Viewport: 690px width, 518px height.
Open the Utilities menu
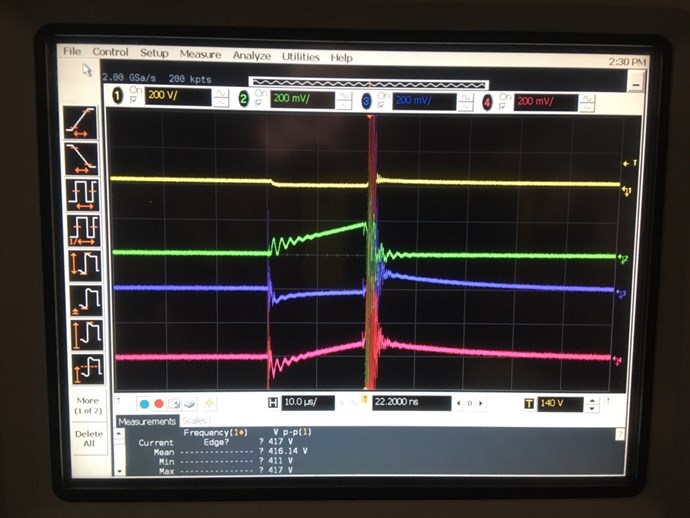pyautogui.click(x=301, y=57)
